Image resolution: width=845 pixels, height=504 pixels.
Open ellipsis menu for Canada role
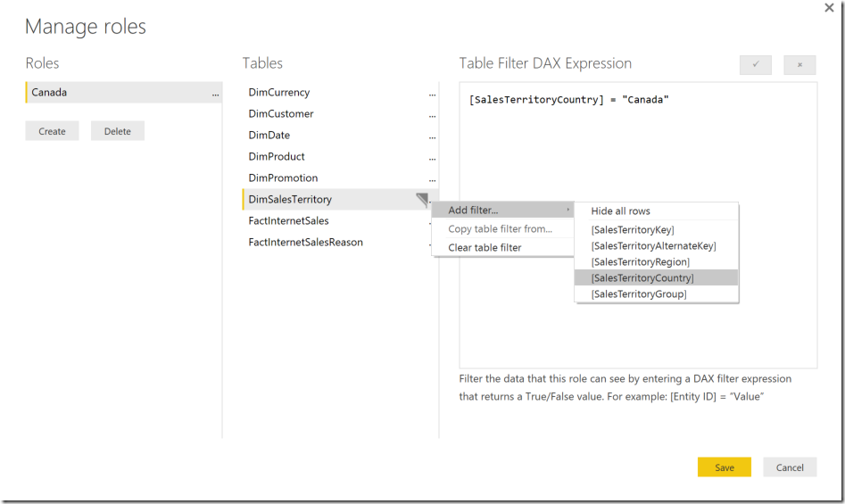coord(215,93)
